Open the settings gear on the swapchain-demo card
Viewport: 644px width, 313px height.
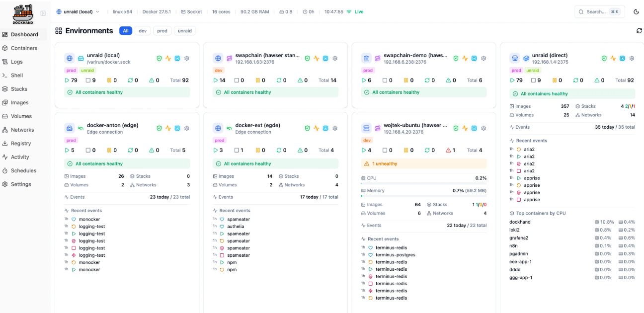pos(483,58)
